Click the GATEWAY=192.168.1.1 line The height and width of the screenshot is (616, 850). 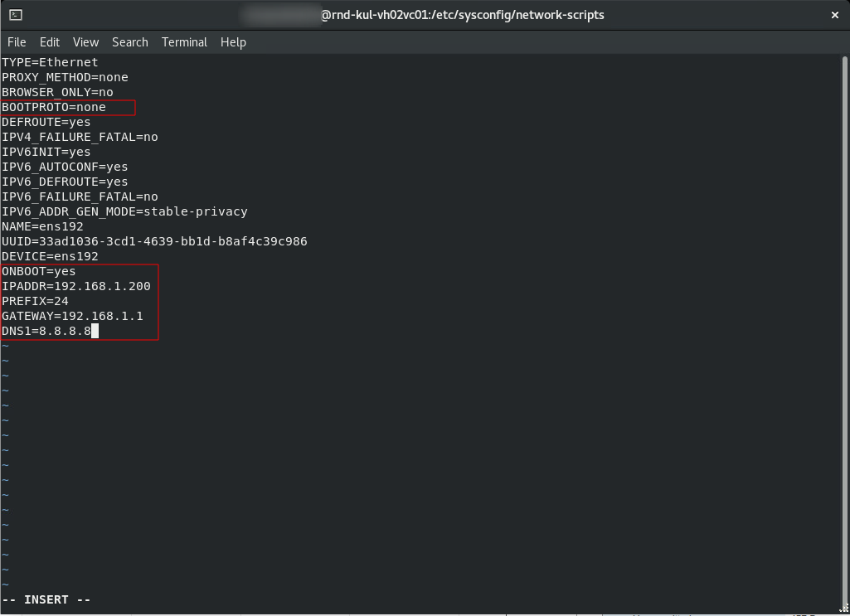pos(72,316)
